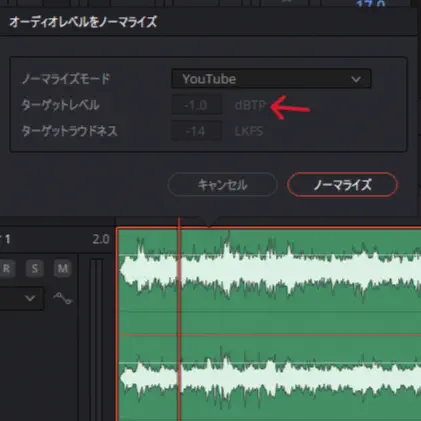Click the ターゲットラウドネス label
Image resolution: width=421 pixels, height=421 pixels.
pos(69,131)
